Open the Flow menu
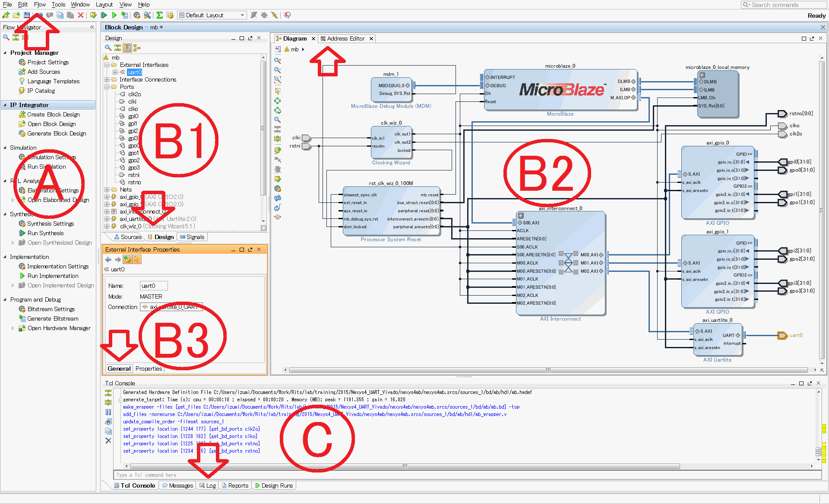 click(x=40, y=4)
